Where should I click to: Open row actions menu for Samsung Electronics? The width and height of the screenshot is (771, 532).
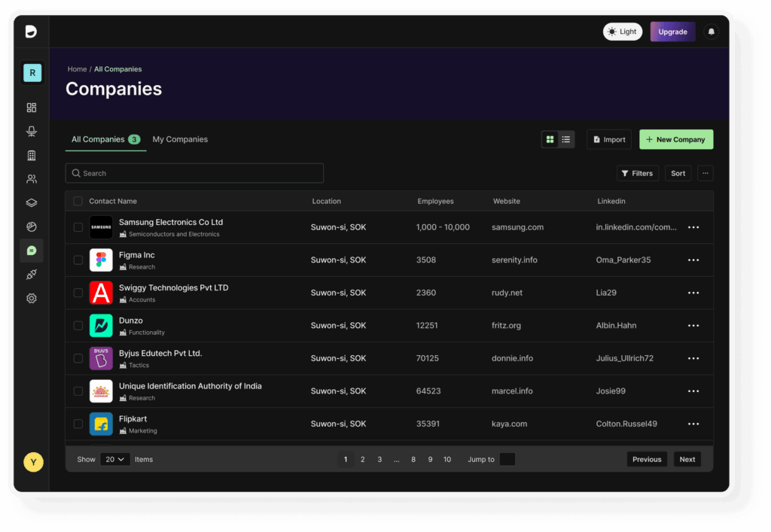(693, 227)
